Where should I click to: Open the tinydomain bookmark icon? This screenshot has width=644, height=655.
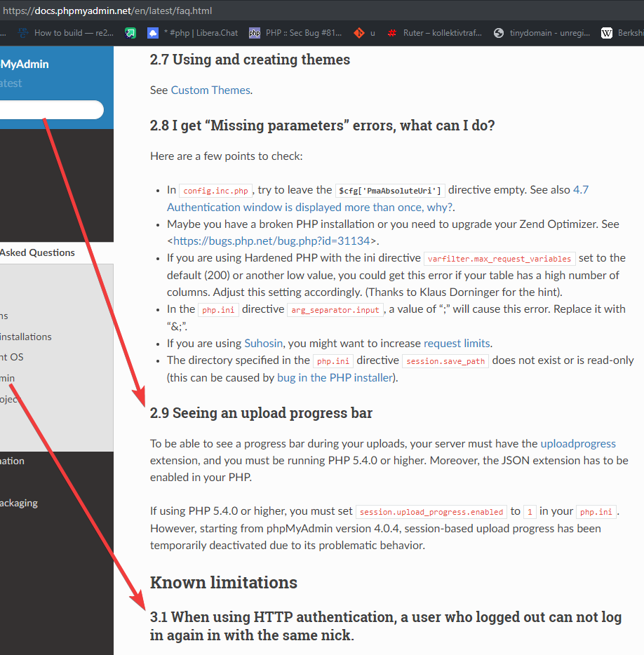[499, 32]
